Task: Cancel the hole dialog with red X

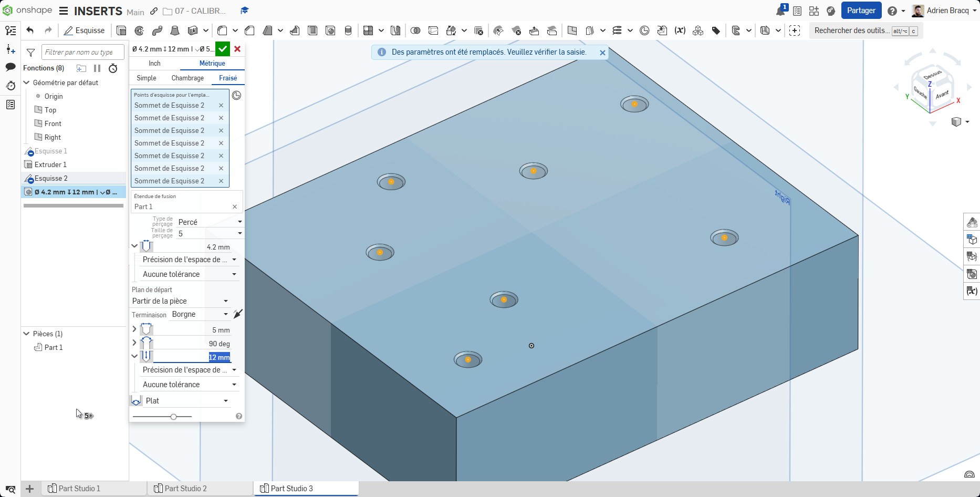Action: pos(237,49)
